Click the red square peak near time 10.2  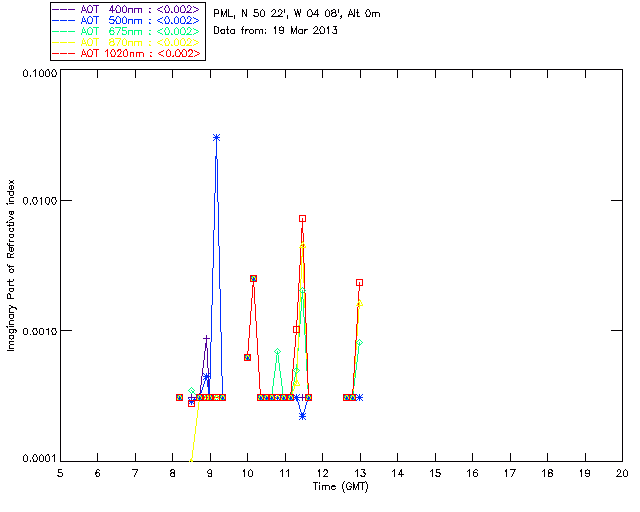click(253, 278)
